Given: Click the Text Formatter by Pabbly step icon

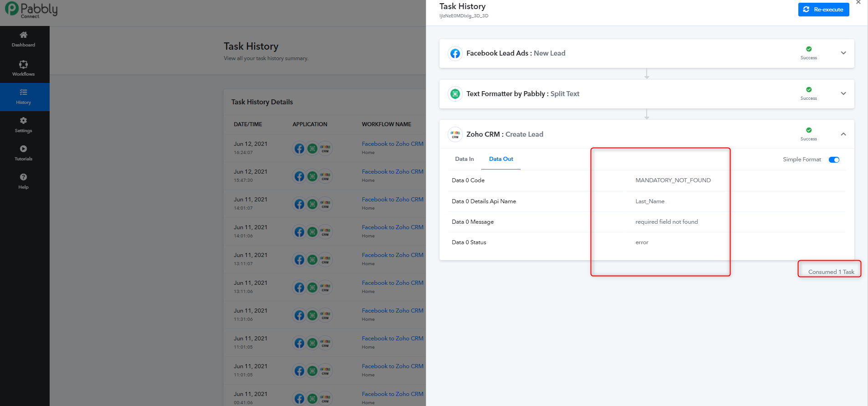Looking at the screenshot, I should point(455,94).
